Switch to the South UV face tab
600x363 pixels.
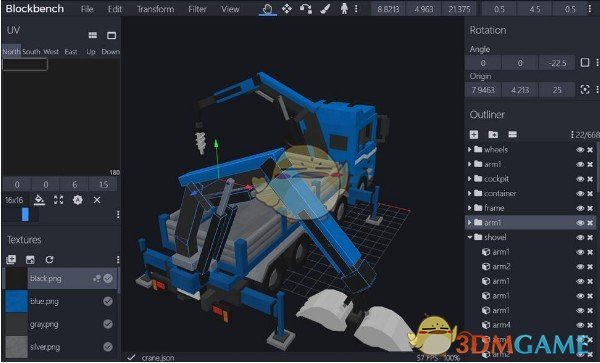point(31,52)
